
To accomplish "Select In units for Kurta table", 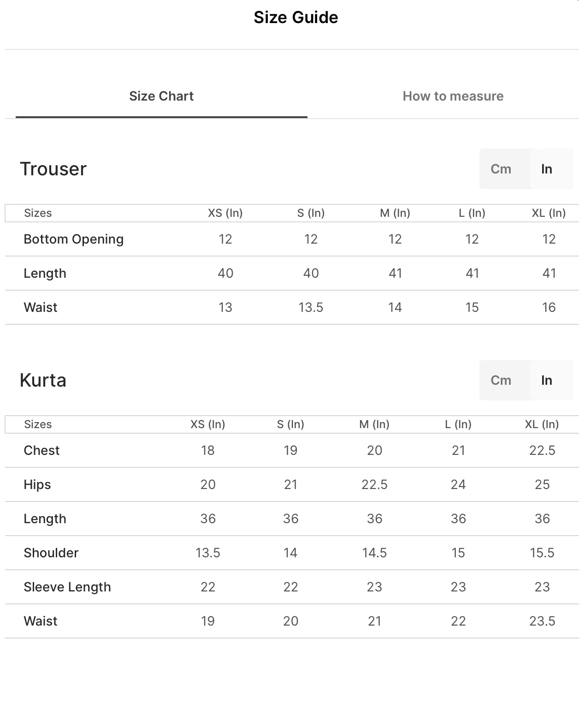I will tap(547, 380).
